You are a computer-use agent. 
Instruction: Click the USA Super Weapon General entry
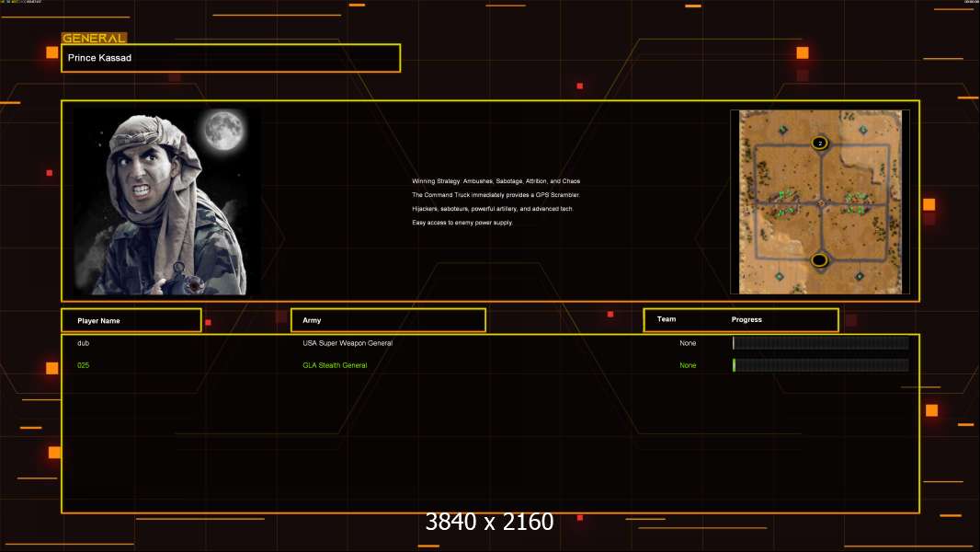click(x=348, y=343)
